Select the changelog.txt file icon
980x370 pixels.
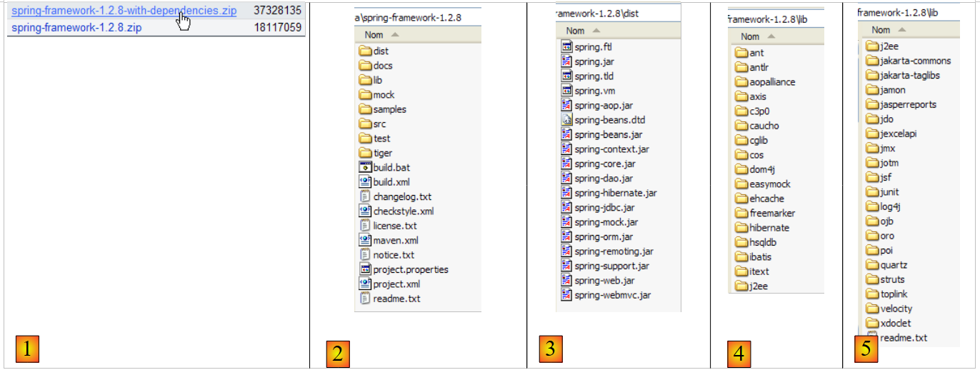tap(365, 197)
